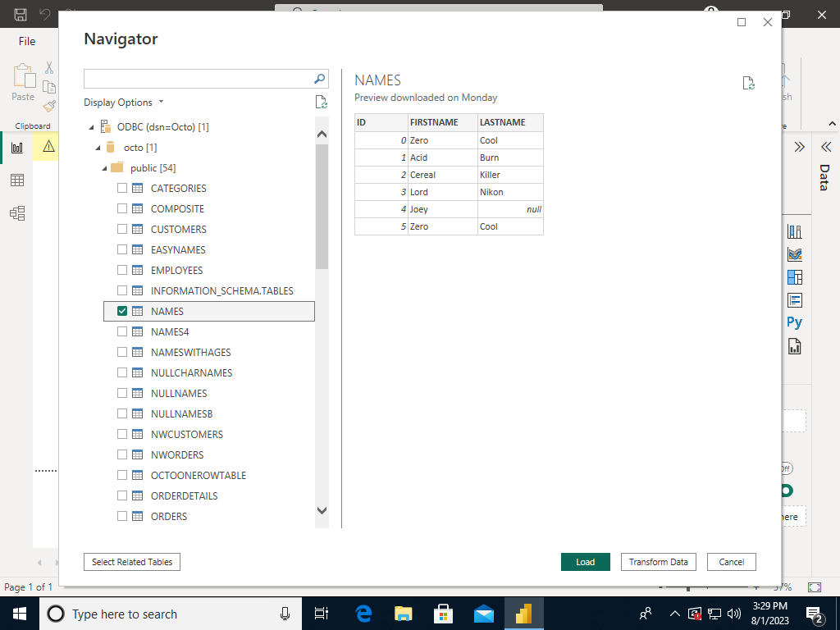Check the CUSTOMERS table

[122, 229]
